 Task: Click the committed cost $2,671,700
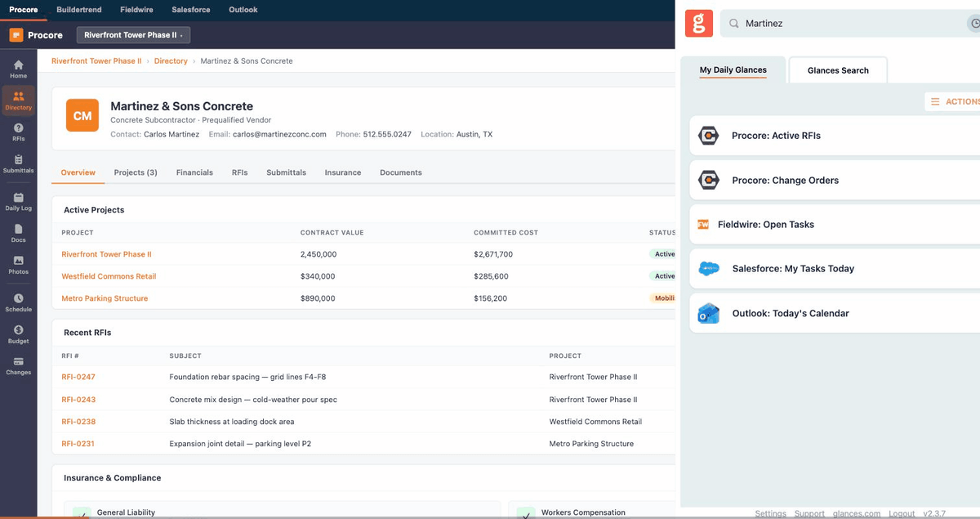tap(493, 254)
